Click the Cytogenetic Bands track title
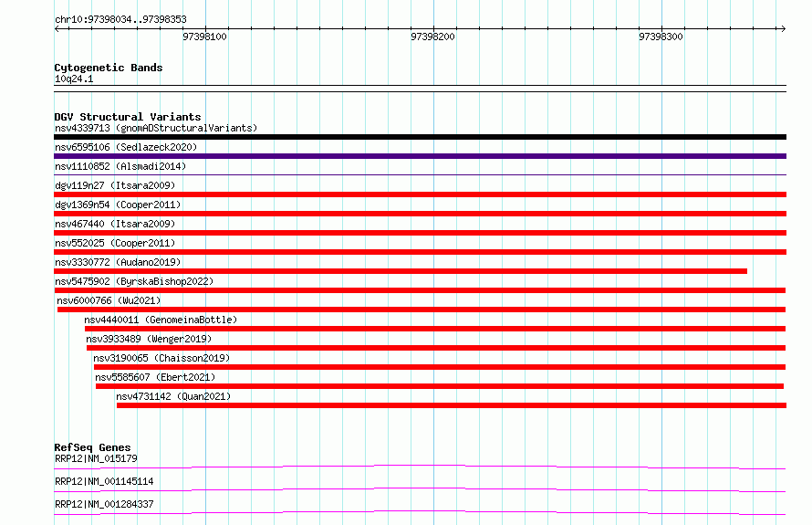The image size is (812, 525). tap(109, 68)
